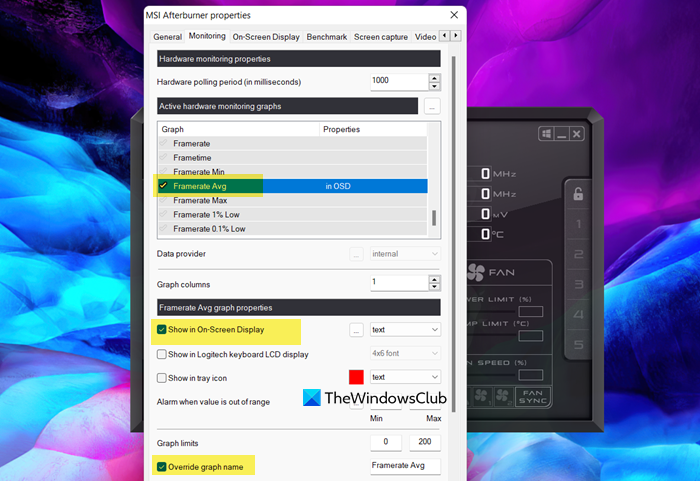
Task: Click ellipsis button beside Active hardware monitoring graphs
Action: coord(432,106)
